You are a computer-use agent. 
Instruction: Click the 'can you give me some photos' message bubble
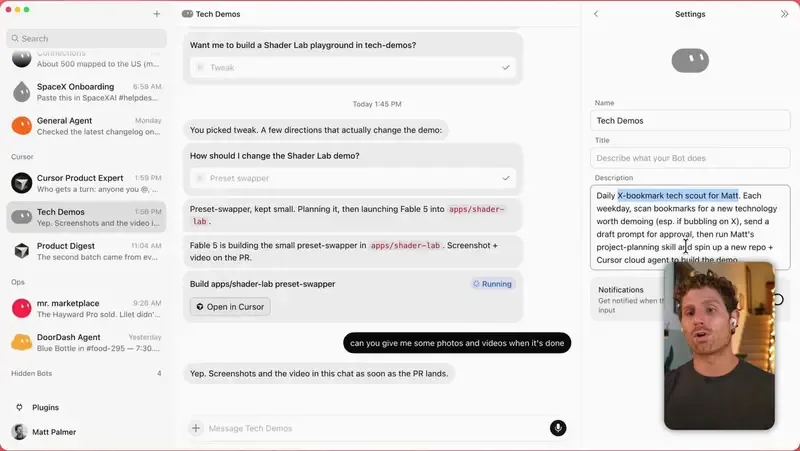click(457, 343)
